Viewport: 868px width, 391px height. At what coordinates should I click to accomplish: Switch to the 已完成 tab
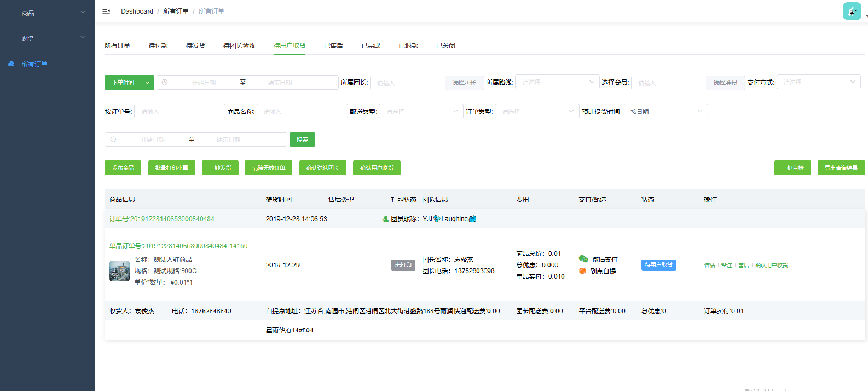[x=371, y=45]
